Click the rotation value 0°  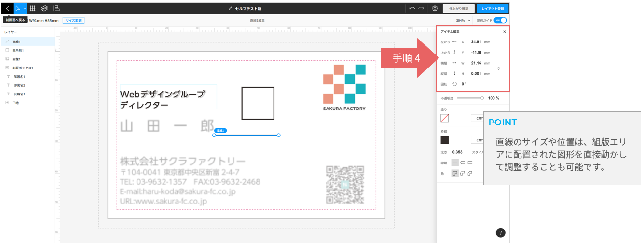464,84
